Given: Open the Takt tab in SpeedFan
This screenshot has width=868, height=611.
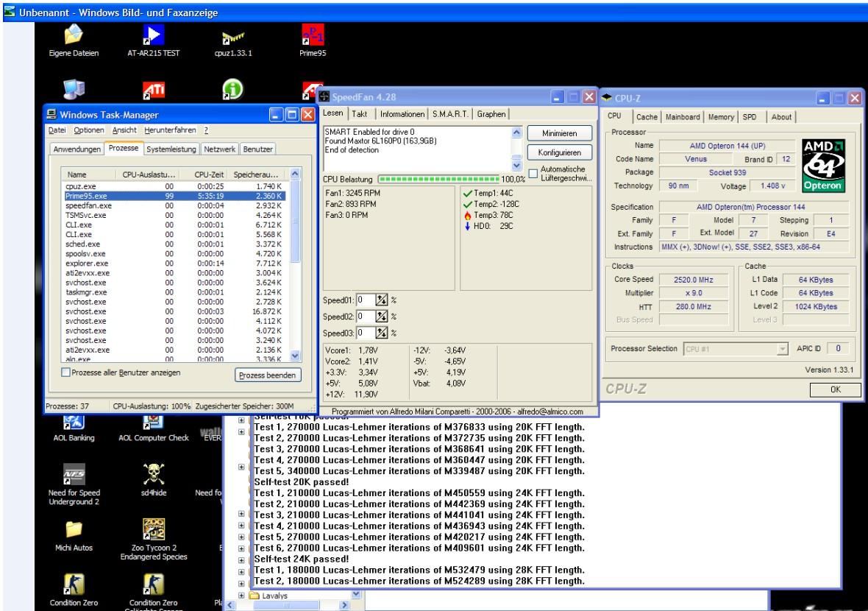Looking at the screenshot, I should 359,113.
